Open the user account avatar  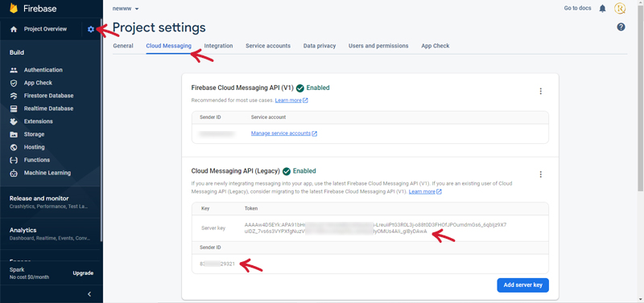tap(620, 8)
